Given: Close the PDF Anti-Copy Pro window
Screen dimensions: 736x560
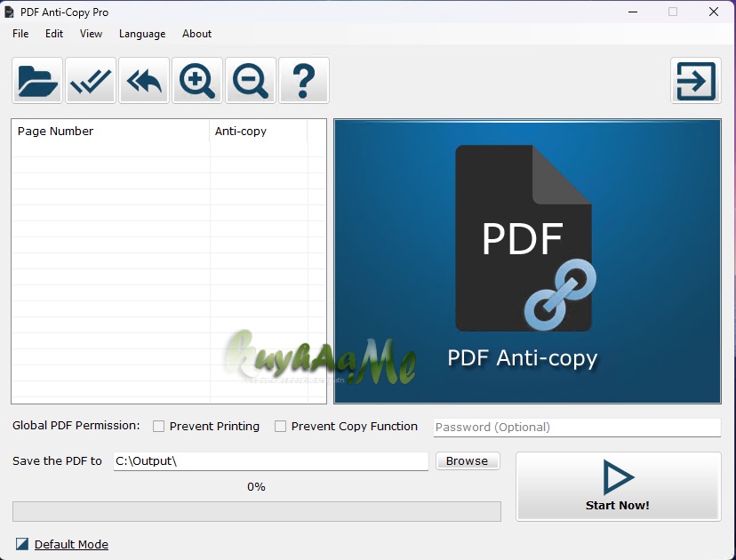Looking at the screenshot, I should (x=714, y=12).
